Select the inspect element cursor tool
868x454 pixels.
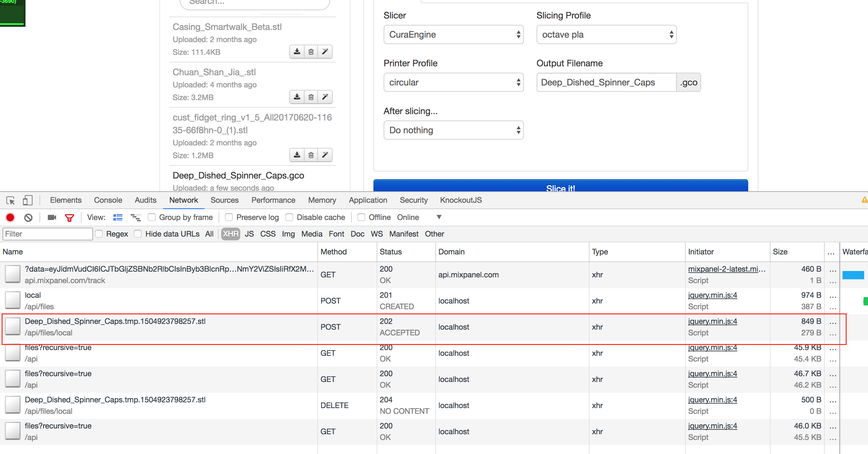click(11, 200)
